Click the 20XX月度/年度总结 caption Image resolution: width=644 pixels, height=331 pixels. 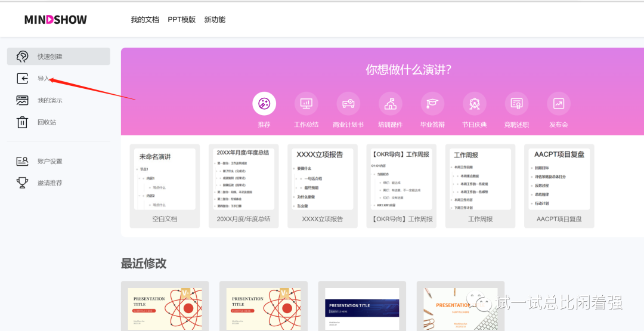pos(243,219)
